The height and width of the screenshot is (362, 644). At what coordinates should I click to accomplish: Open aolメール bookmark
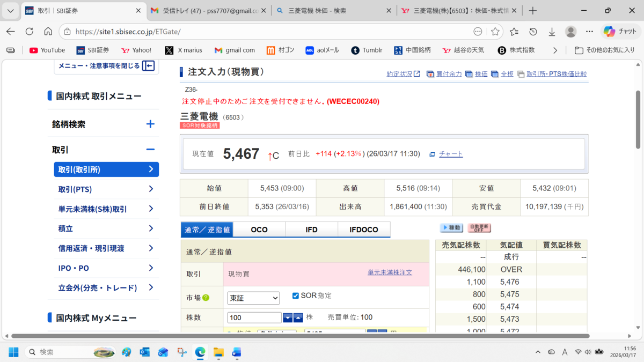click(323, 50)
